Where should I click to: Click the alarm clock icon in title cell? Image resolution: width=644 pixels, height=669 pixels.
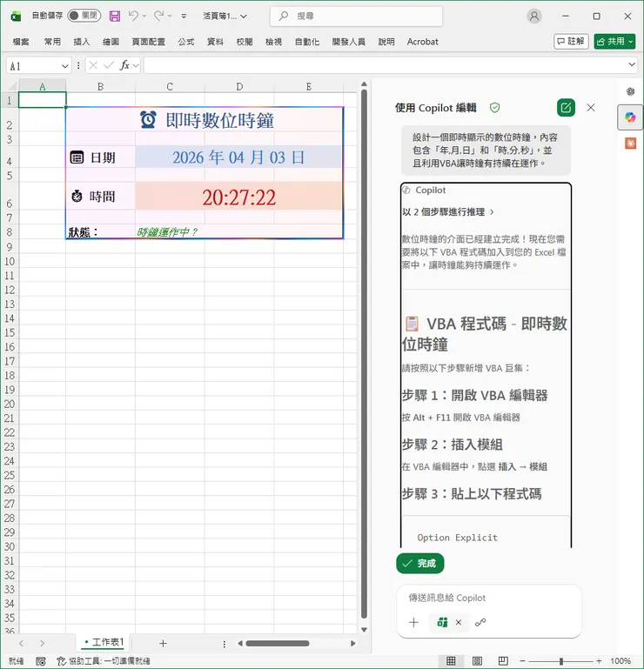click(148, 120)
